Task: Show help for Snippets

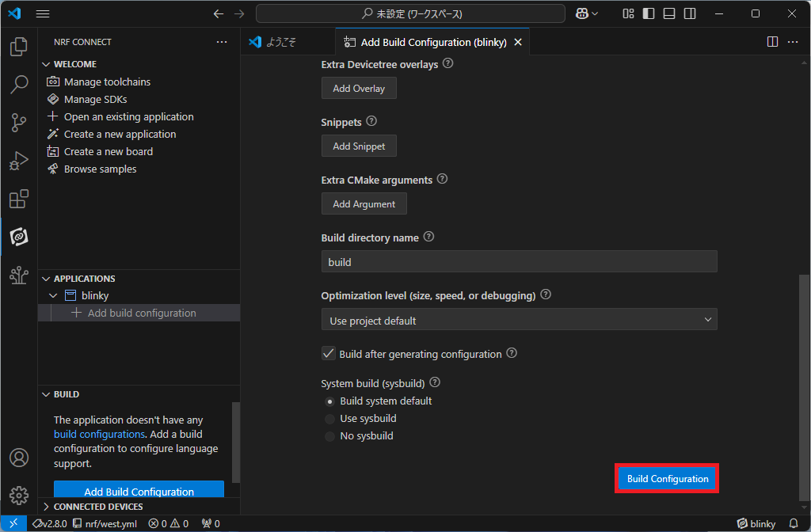Action: pyautogui.click(x=371, y=121)
